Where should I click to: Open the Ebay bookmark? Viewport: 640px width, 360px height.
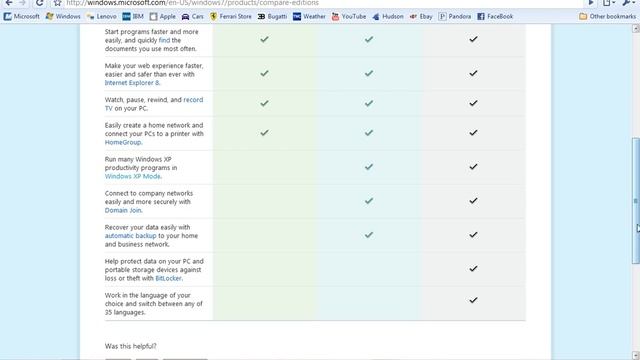click(x=421, y=16)
